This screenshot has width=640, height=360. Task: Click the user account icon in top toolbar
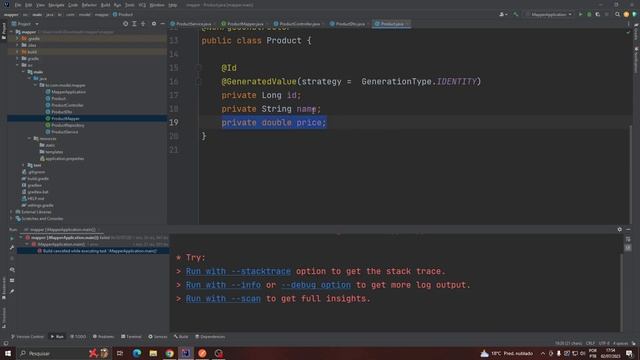pyautogui.click(x=502, y=14)
